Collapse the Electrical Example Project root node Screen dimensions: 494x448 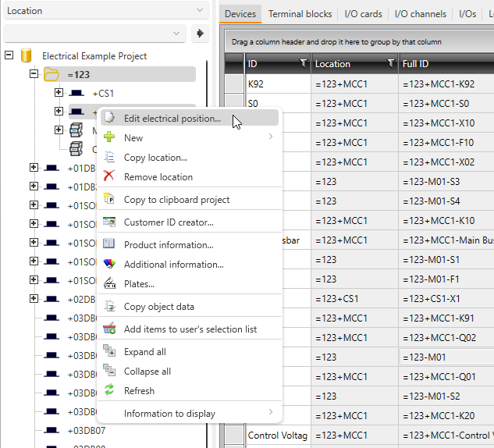coord(9,55)
